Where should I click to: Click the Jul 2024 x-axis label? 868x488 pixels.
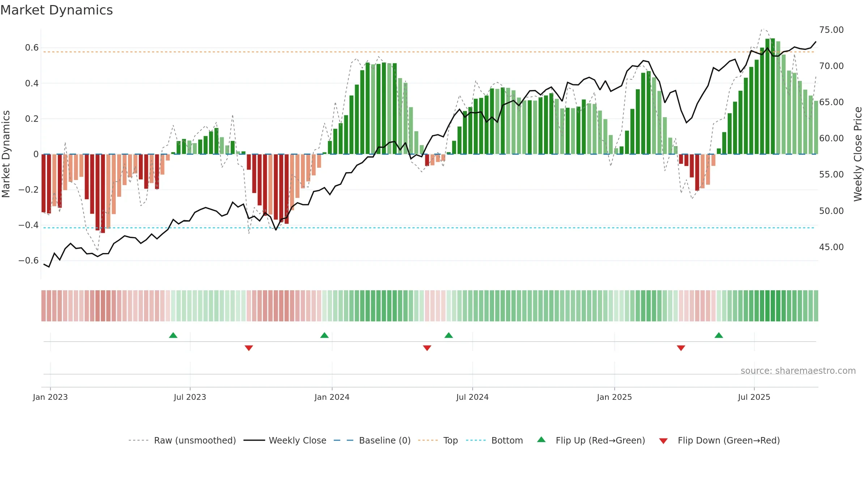(x=472, y=397)
